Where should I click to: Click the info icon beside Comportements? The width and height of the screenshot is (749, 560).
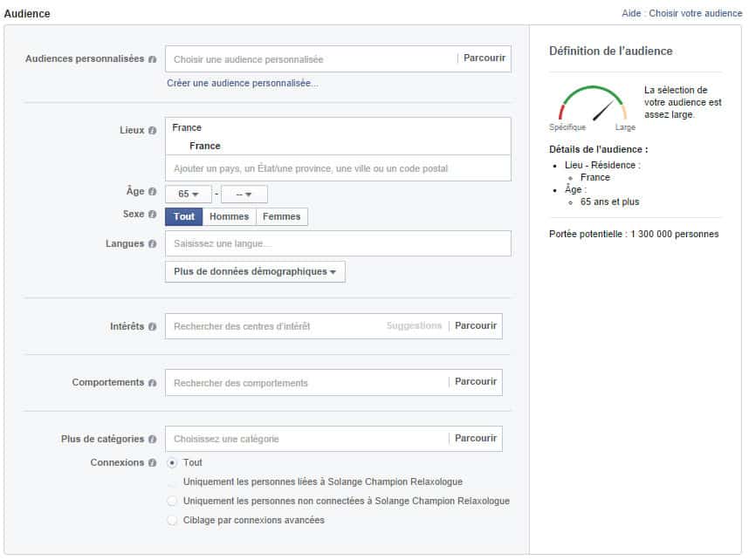pyautogui.click(x=153, y=383)
